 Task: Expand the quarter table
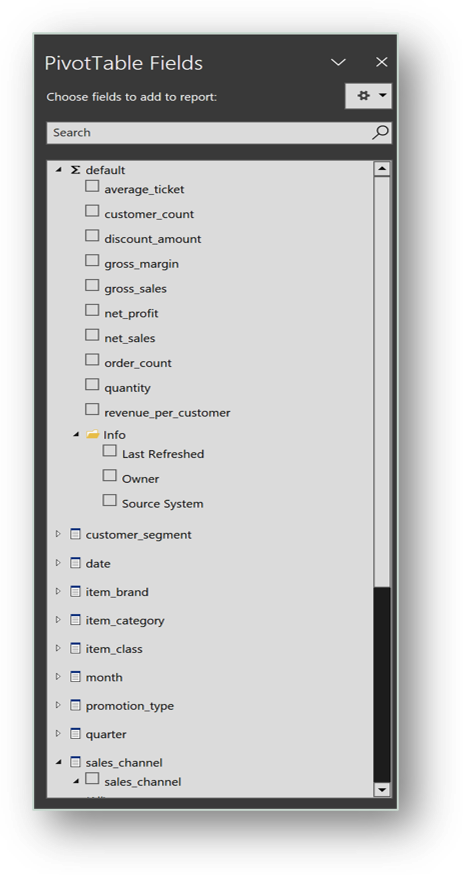(58, 733)
